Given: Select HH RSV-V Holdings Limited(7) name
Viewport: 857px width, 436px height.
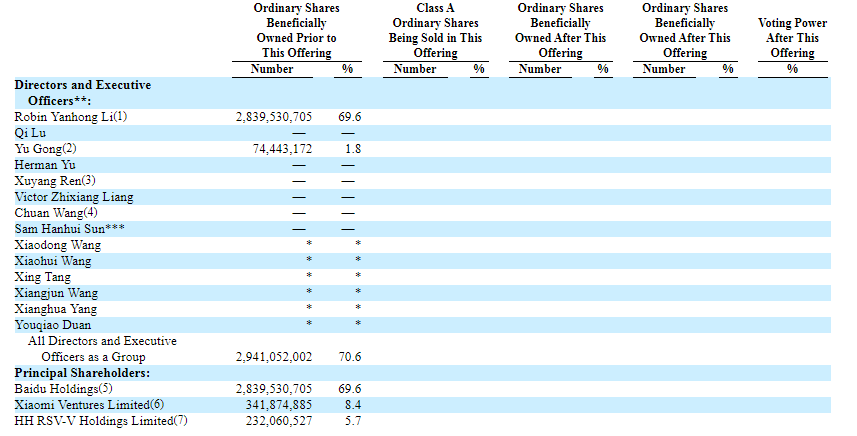Looking at the screenshot, I should 101,421.
